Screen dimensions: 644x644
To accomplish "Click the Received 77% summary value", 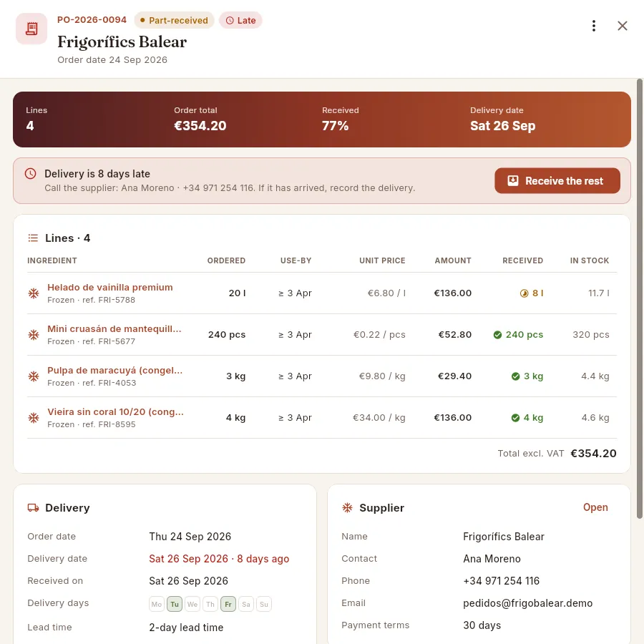I will point(335,126).
